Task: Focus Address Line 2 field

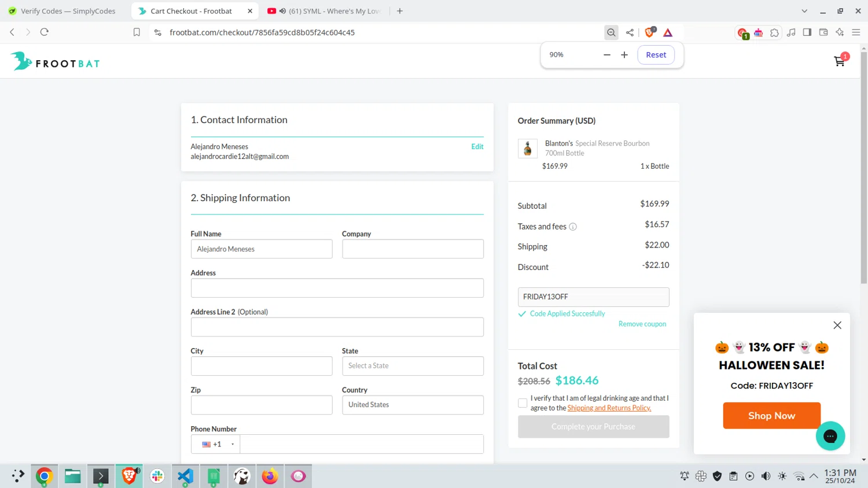Action: pos(337,327)
